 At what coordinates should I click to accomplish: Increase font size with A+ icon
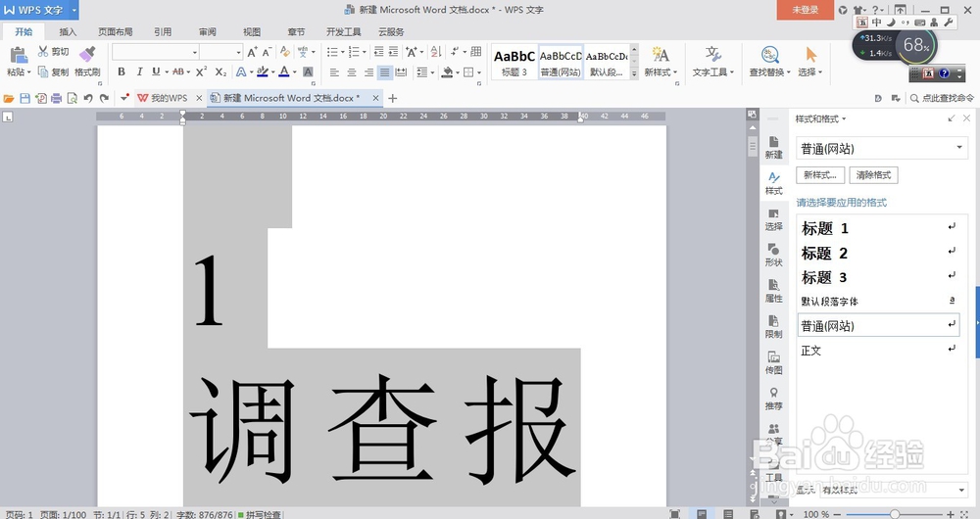coord(252,52)
